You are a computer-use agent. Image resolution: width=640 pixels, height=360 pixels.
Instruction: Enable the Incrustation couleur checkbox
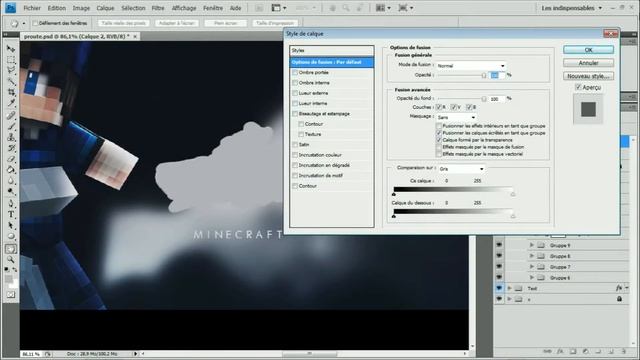295,155
